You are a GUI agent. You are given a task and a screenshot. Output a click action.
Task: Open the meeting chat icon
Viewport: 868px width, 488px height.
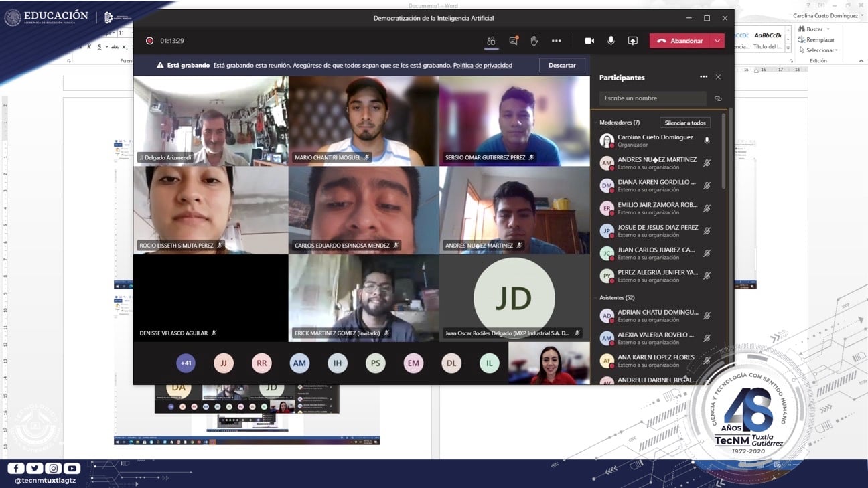[x=514, y=41]
